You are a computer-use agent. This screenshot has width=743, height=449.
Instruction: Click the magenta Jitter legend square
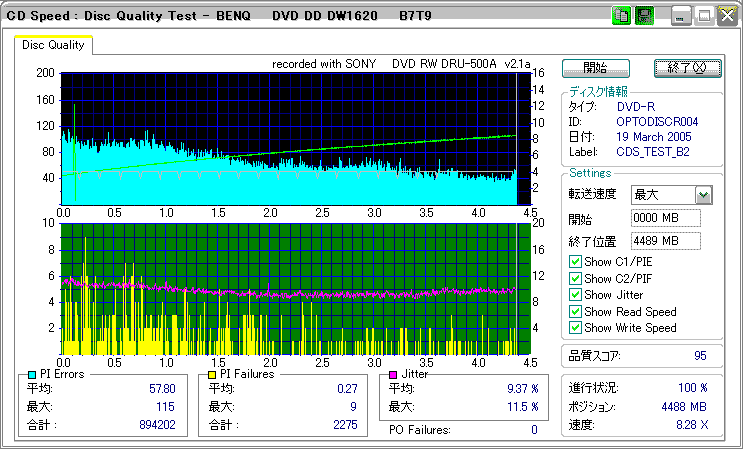(x=393, y=374)
